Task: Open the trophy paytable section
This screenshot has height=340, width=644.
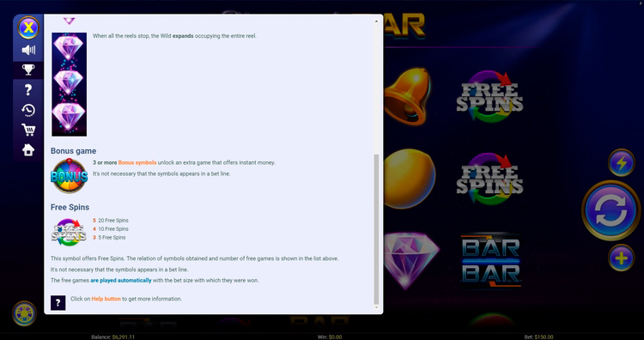Action: [28, 70]
